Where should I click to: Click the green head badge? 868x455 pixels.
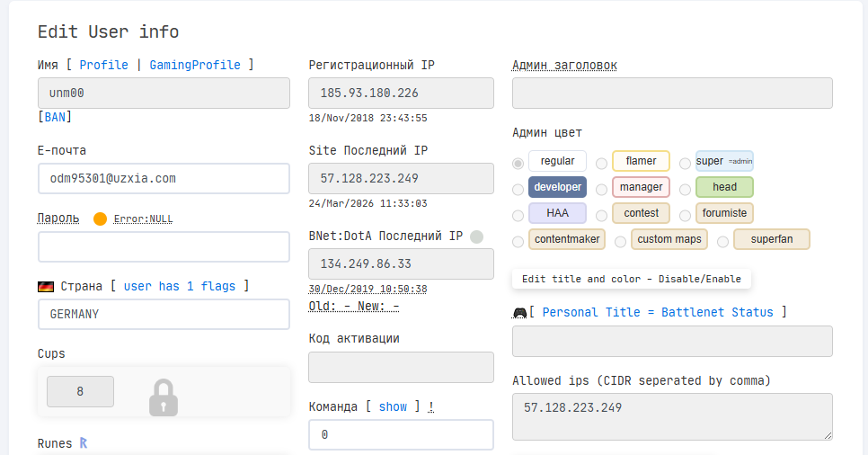click(724, 187)
